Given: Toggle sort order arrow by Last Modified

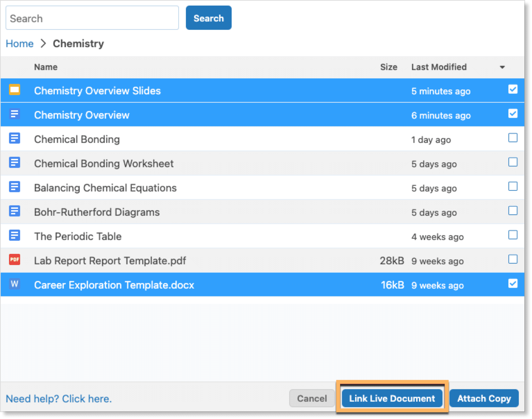Looking at the screenshot, I should click(502, 67).
